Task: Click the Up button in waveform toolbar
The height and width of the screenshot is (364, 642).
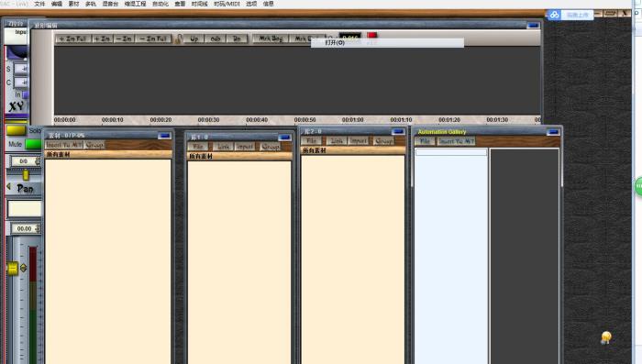Action: tap(194, 39)
